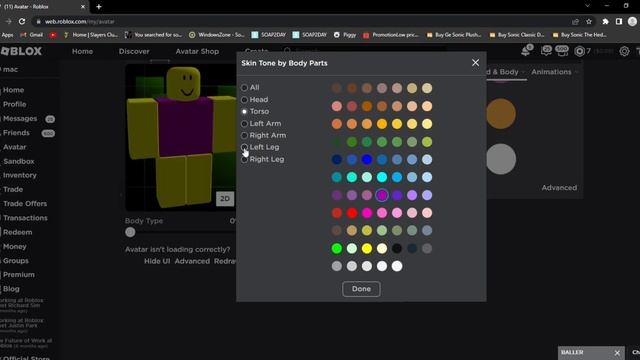
Task: Click the Hide UI link
Action: coord(157,261)
